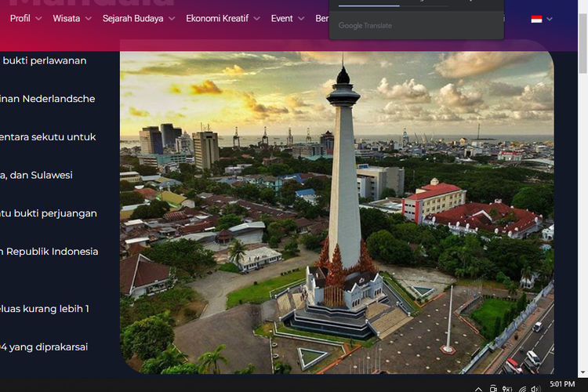The width and height of the screenshot is (588, 392).
Task: Expand the chevron beside Wisata
Action: click(x=89, y=18)
